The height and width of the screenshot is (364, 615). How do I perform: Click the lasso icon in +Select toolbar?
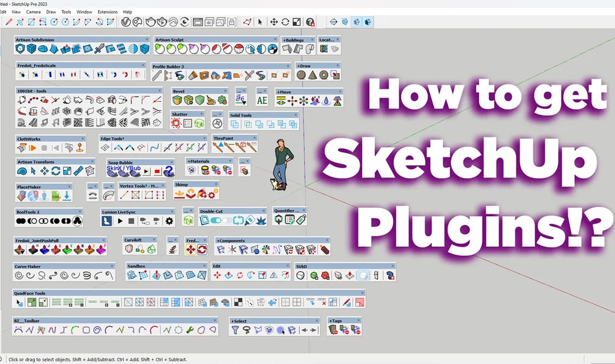coord(246,330)
